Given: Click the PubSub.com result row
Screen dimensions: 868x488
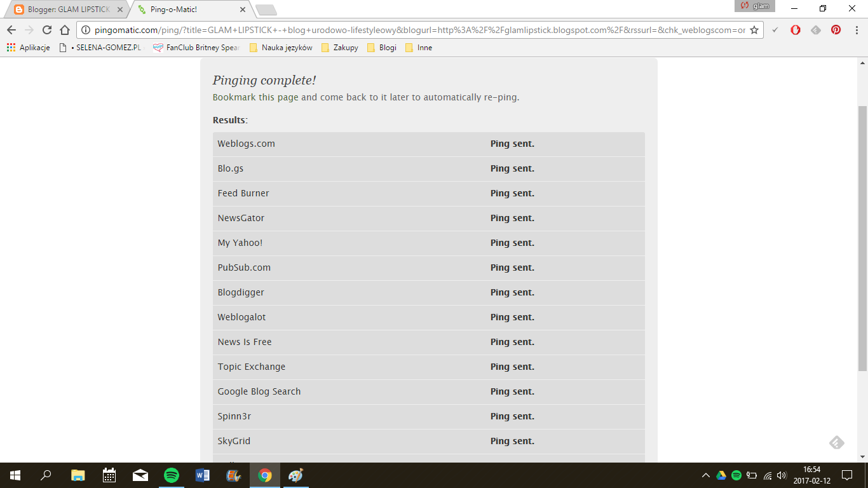Looking at the screenshot, I should [x=429, y=268].
